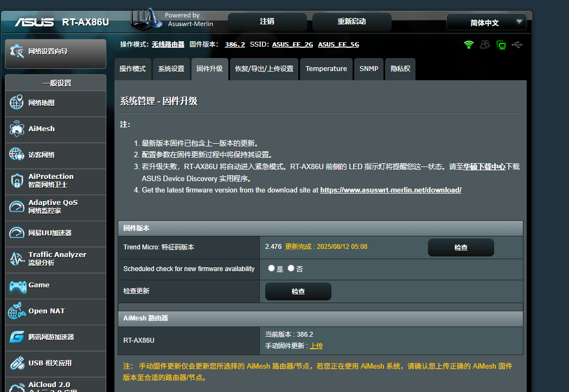Open the asuswrt-merlin.net download link

tap(391, 190)
